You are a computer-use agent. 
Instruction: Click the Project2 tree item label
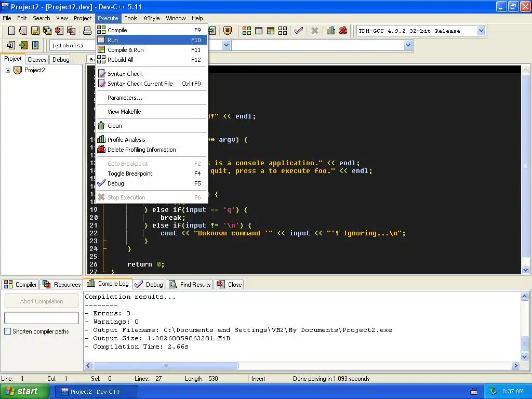(x=34, y=70)
